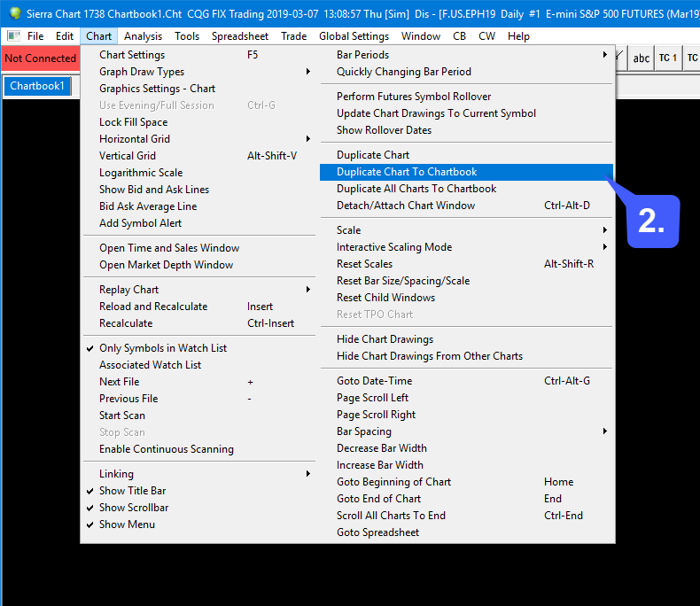Open Chart Settings
The height and width of the screenshot is (606, 700).
tap(199, 55)
